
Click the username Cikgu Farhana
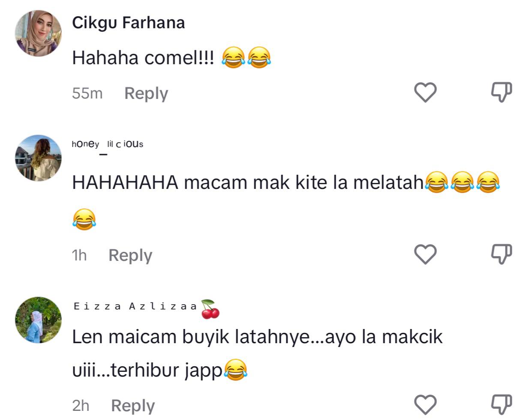coord(128,23)
